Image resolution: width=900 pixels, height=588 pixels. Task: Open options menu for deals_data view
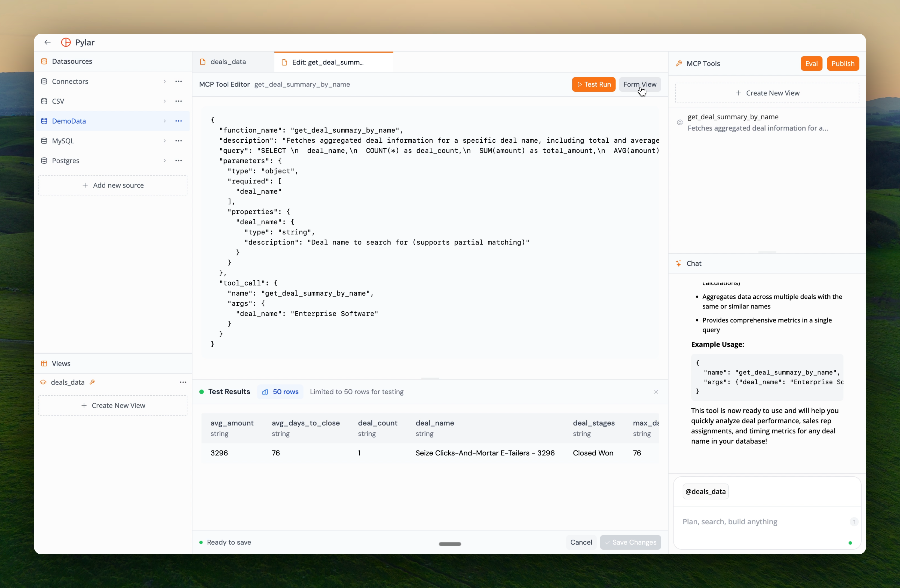click(183, 382)
